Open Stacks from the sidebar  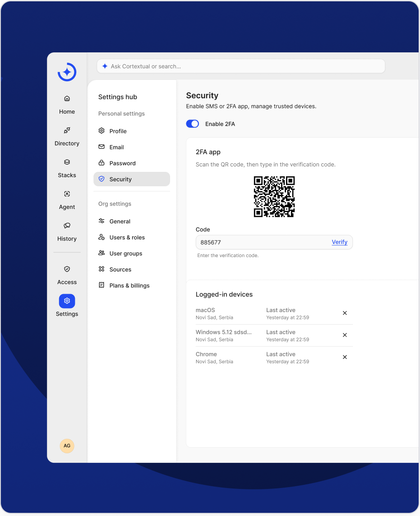click(67, 162)
